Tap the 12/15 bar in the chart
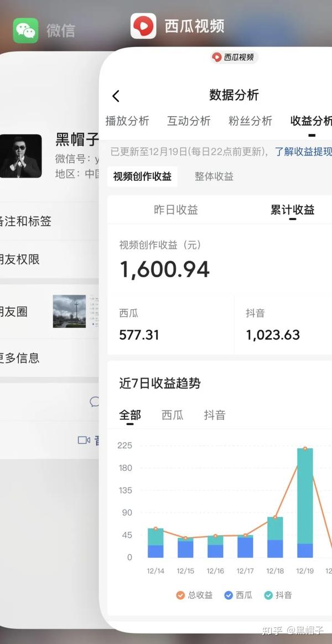 point(186,548)
